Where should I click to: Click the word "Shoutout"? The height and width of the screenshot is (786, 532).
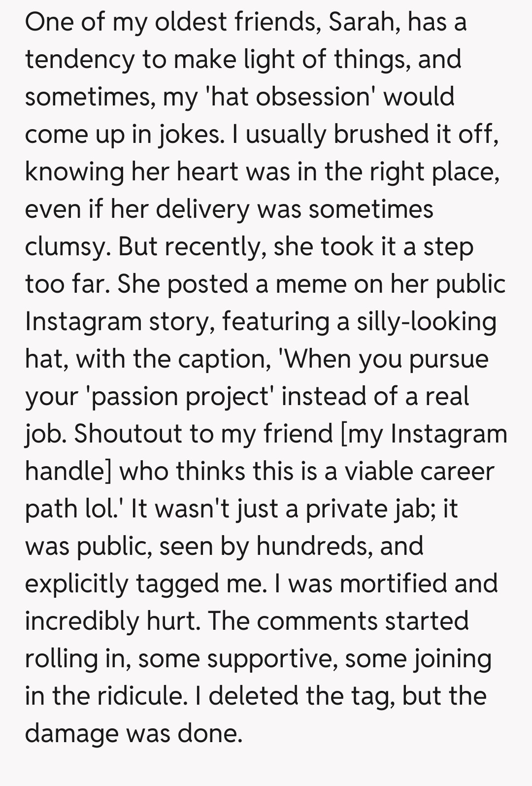tap(136, 434)
